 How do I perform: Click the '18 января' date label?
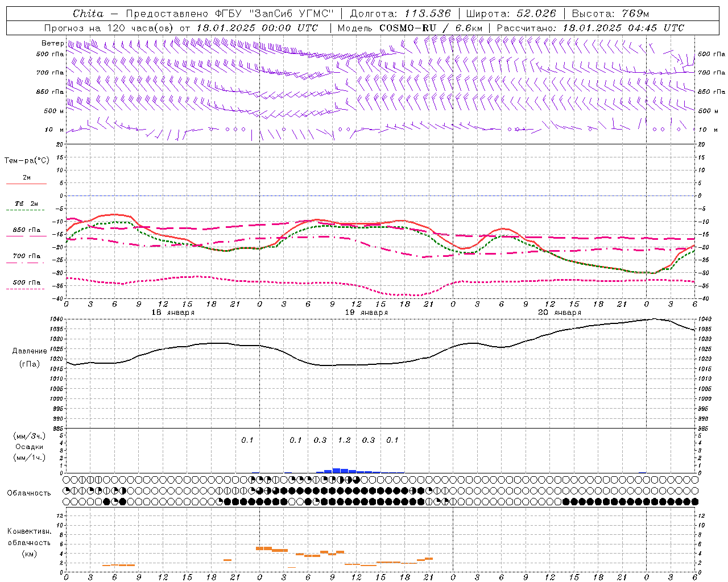pyautogui.click(x=173, y=313)
